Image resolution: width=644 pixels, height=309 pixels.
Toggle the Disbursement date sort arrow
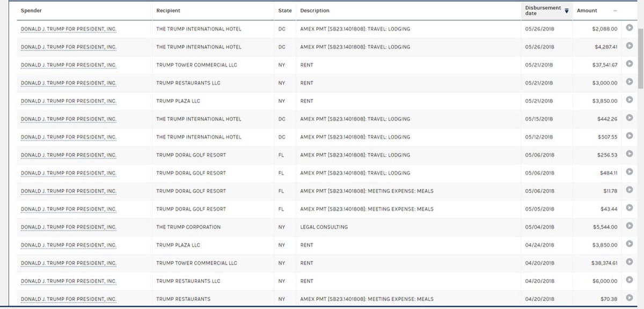(x=566, y=11)
